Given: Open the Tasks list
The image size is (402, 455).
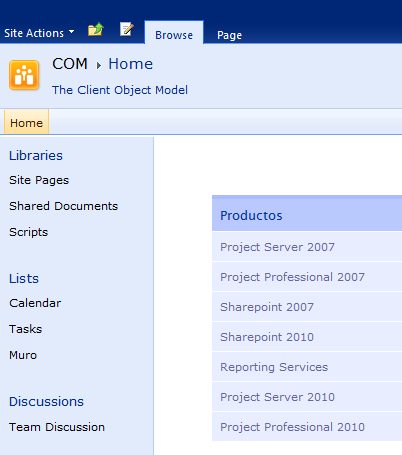Looking at the screenshot, I should (x=25, y=329).
